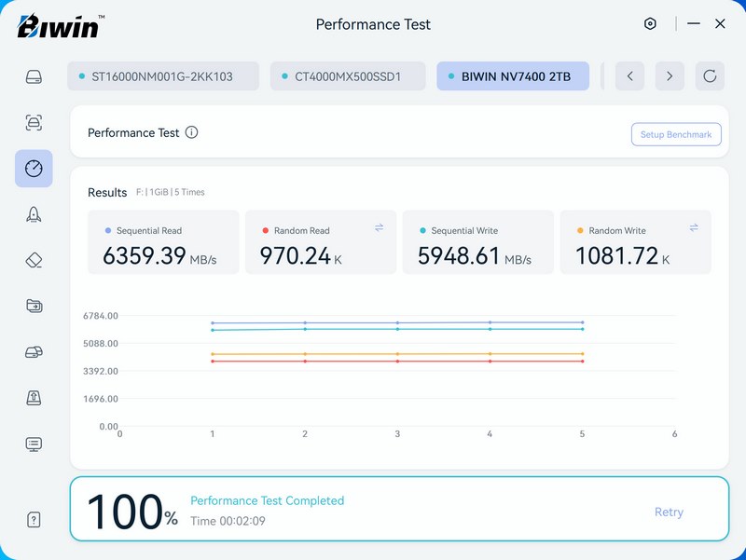Toggle Random Write unit swap arrows

(694, 227)
